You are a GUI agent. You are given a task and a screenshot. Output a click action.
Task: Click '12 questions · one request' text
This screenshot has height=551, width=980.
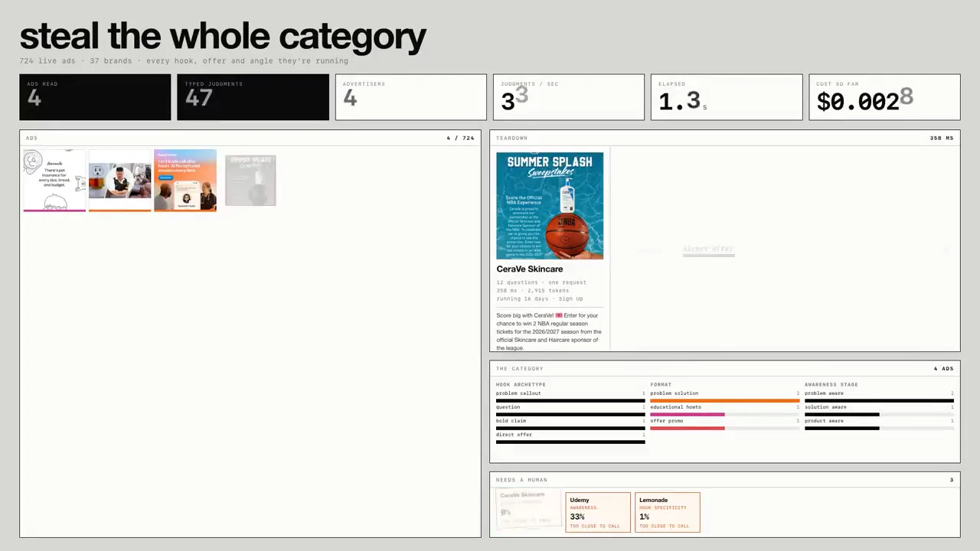541,282
